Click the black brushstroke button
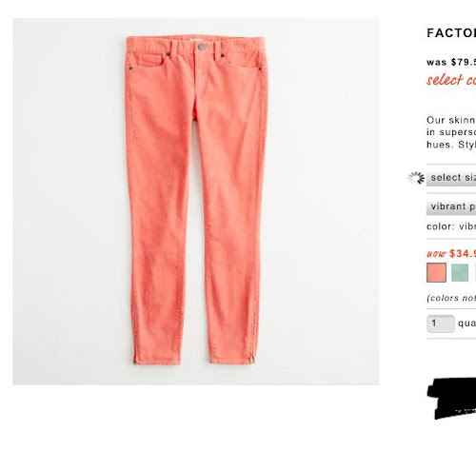This screenshot has height=451, width=476. pos(451,398)
